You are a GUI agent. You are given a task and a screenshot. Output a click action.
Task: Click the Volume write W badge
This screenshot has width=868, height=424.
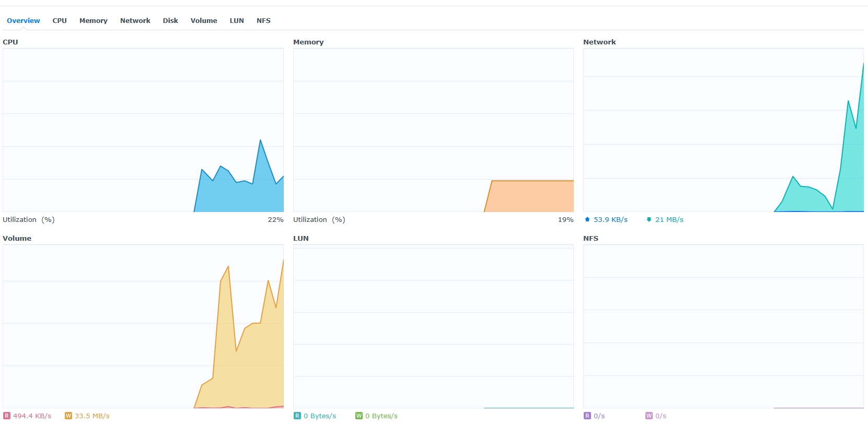68,416
